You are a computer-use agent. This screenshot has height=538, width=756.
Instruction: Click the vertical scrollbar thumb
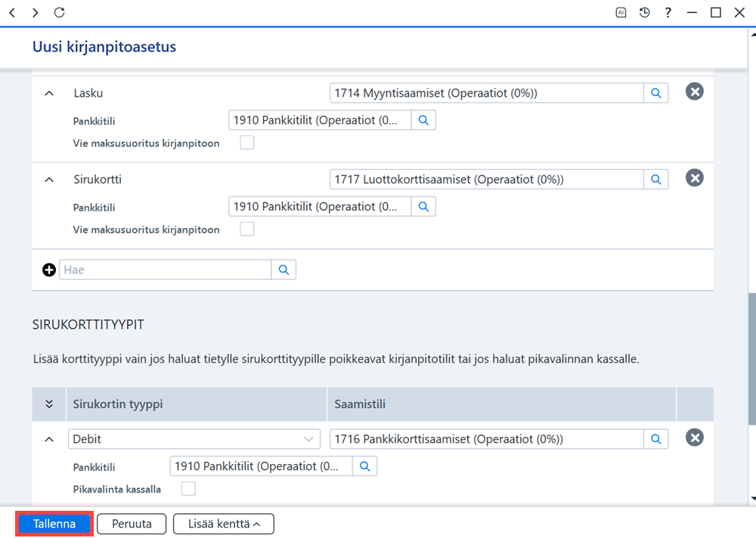(x=752, y=359)
